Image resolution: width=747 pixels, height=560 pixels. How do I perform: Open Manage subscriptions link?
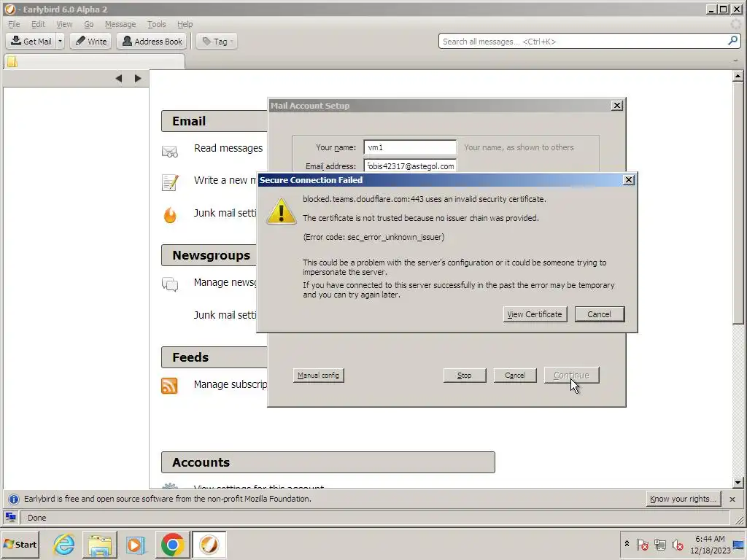click(x=231, y=384)
